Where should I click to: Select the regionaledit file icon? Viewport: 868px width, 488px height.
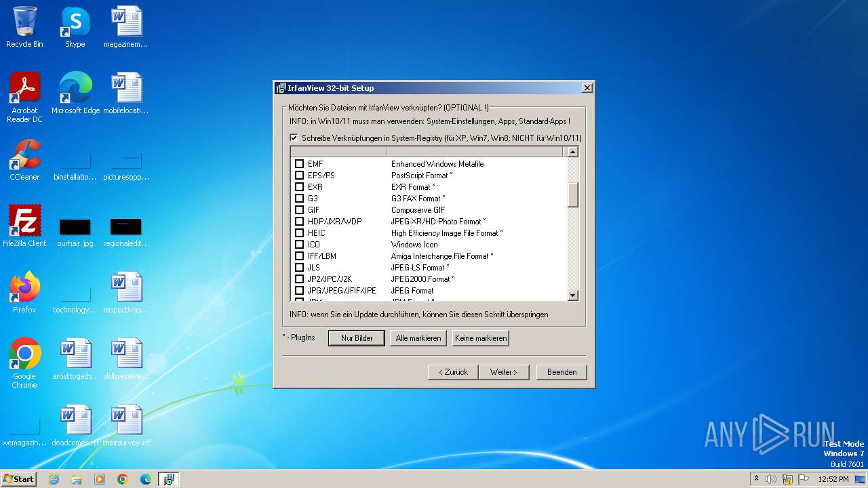pyautogui.click(x=126, y=232)
